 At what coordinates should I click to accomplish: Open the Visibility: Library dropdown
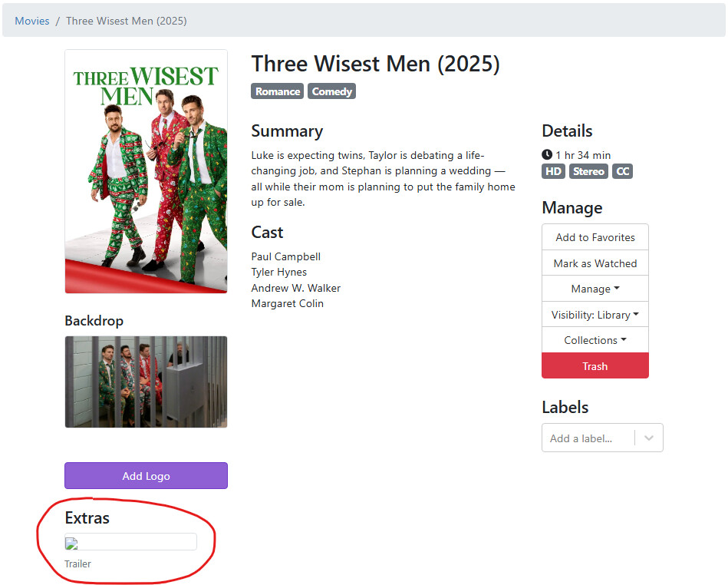[595, 315]
